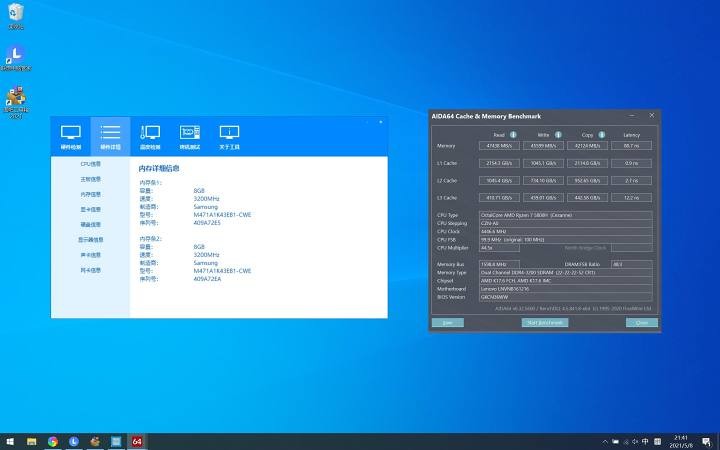
Task: Click the Chipset value field in AIDA64
Action: point(566,281)
